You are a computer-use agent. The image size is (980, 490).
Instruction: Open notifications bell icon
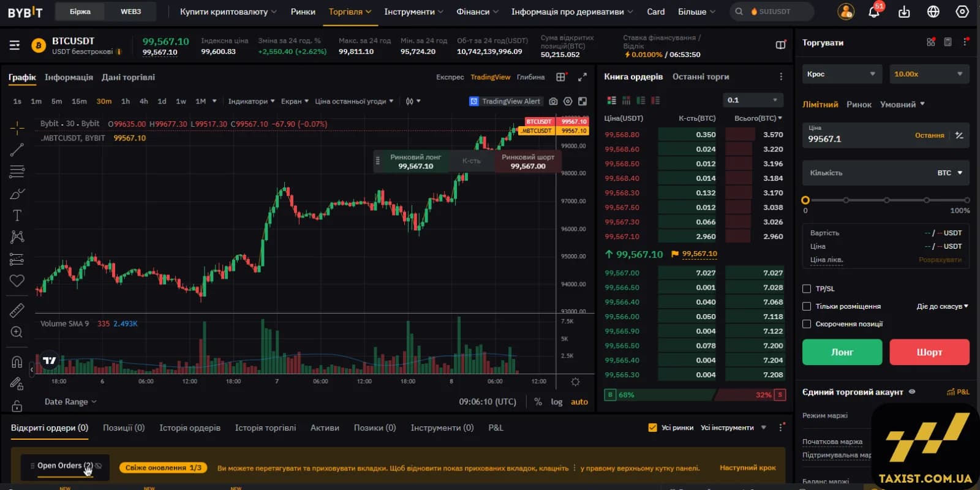point(874,12)
